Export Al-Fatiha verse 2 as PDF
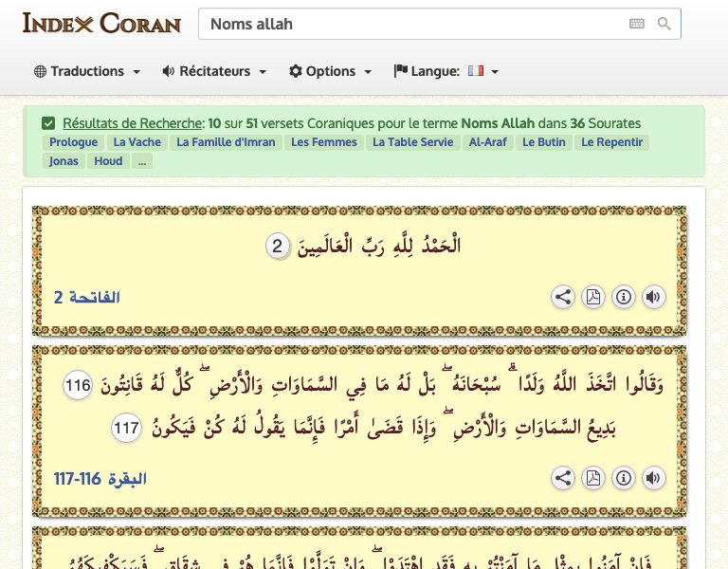This screenshot has width=728, height=569. tap(593, 297)
